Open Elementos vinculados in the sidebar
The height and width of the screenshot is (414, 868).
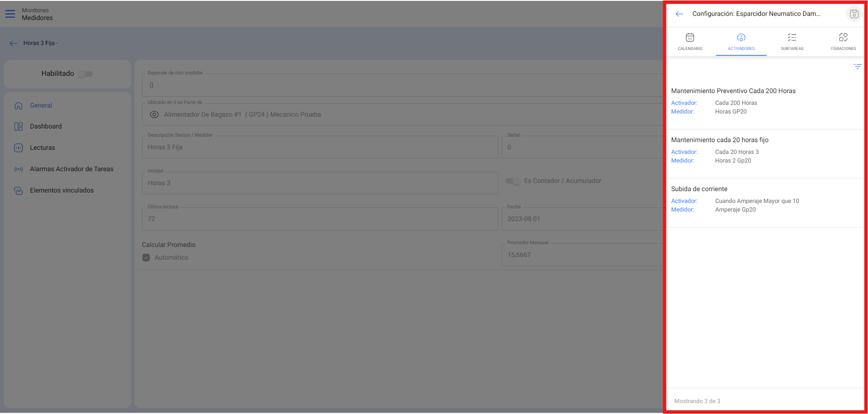point(61,190)
